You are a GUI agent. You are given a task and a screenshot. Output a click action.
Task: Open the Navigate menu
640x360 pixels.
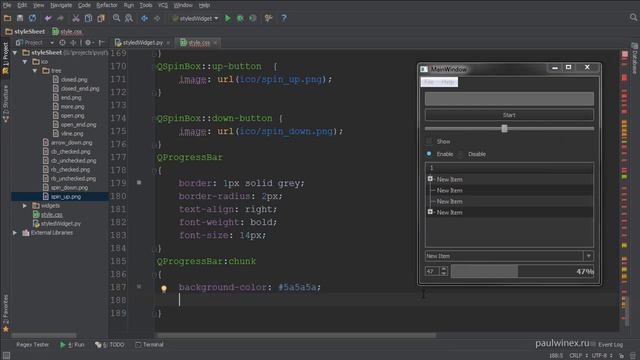[61, 5]
